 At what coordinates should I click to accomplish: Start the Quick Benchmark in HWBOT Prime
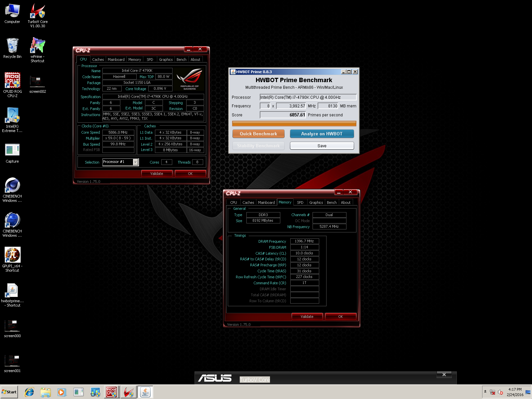[258, 134]
